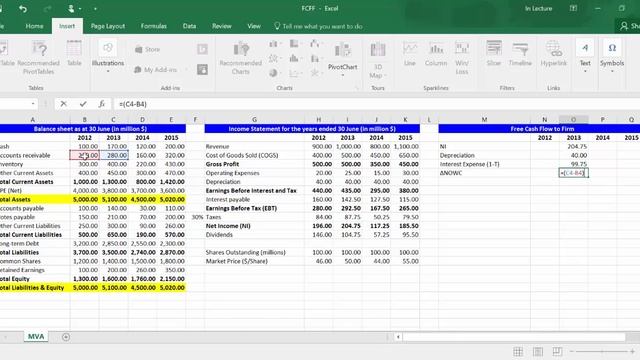Cancel the formula entry with X
The width and height of the screenshot is (640, 360).
pyautogui.click(x=63, y=104)
